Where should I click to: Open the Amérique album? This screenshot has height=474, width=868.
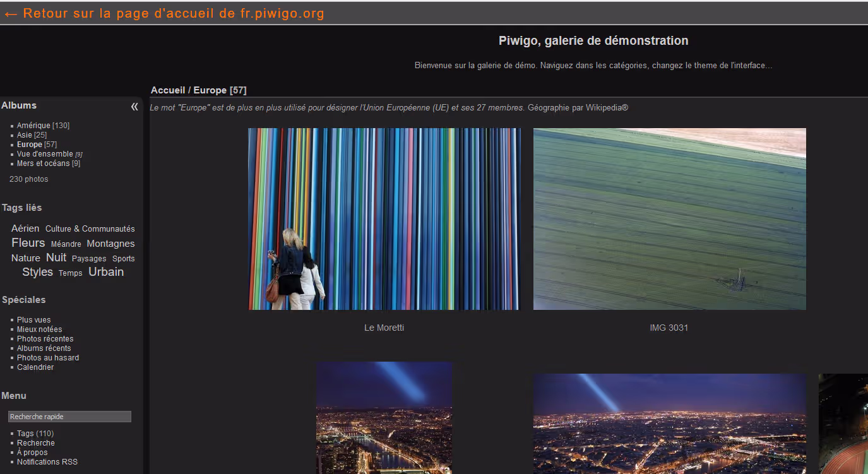[x=33, y=126]
